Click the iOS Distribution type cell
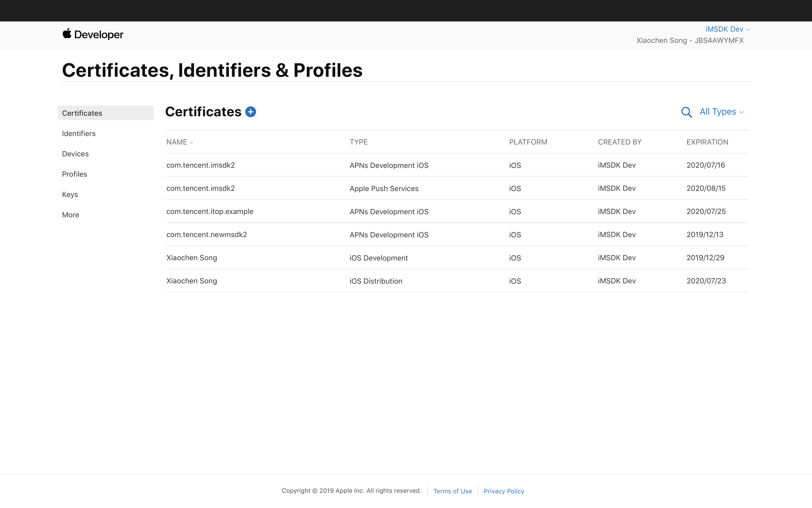The width and height of the screenshot is (812, 508). click(376, 281)
